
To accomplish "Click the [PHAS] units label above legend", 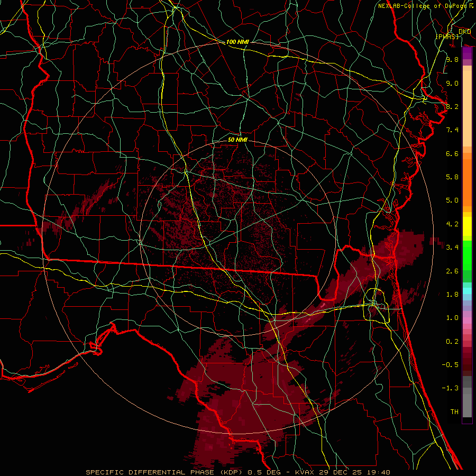I will click(447, 36).
